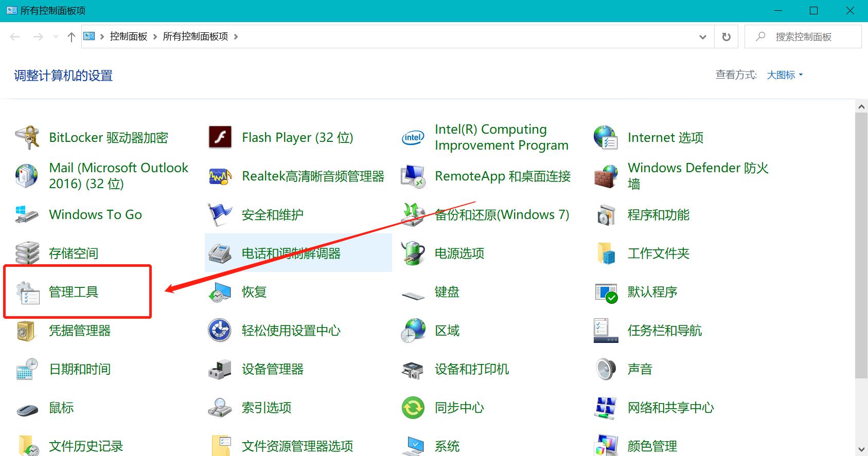
Task: Open the Intel Computing Improvement Program icon
Action: click(x=413, y=137)
